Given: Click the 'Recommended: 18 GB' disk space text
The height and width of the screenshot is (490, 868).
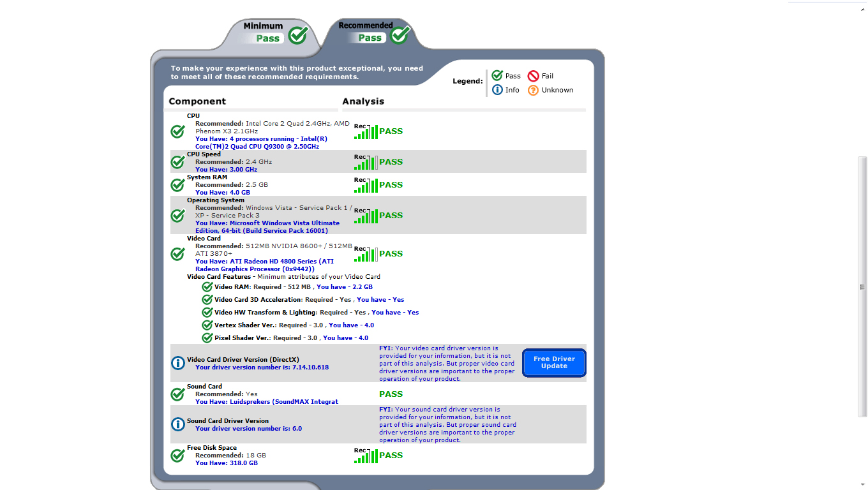Looking at the screenshot, I should click(230, 456).
